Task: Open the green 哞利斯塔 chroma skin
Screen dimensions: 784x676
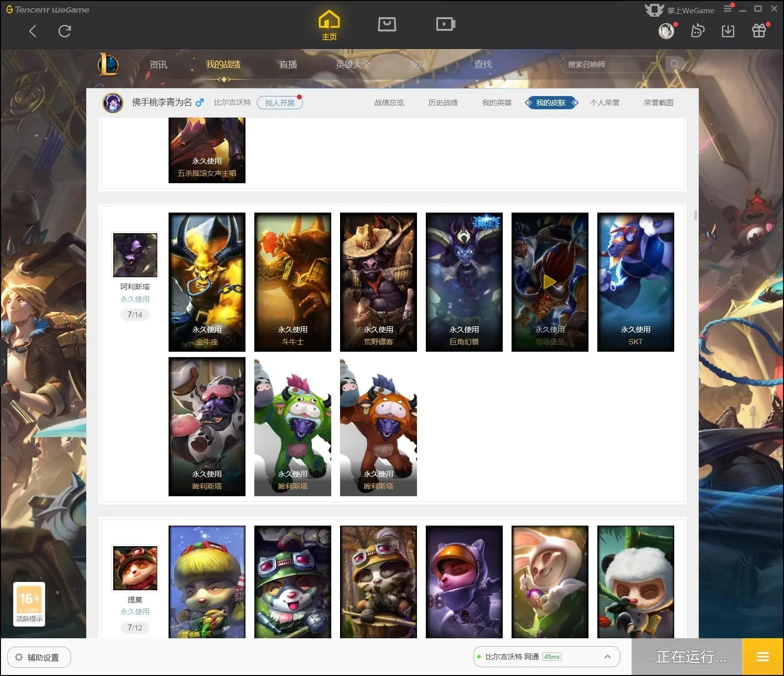Action: tap(293, 427)
